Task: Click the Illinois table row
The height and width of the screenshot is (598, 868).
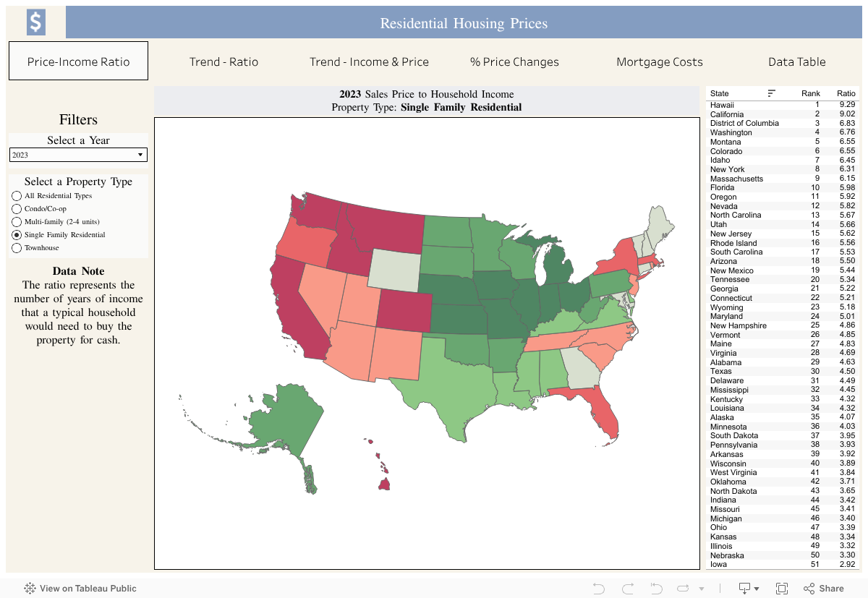Action: coord(783,546)
